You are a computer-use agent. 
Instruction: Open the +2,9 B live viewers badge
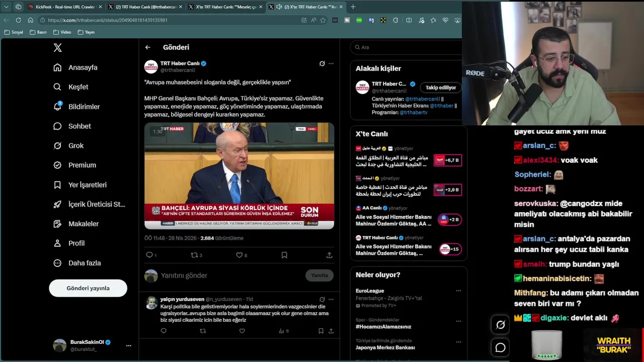448,190
